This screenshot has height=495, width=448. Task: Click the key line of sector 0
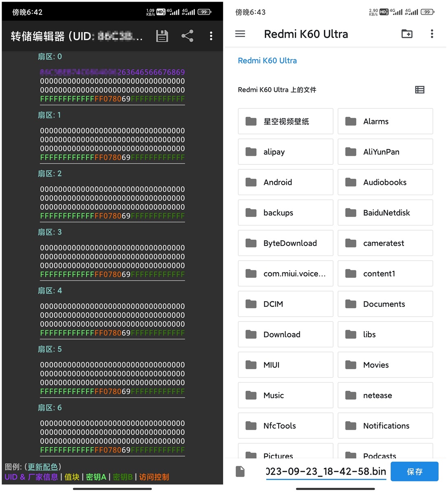(x=112, y=99)
